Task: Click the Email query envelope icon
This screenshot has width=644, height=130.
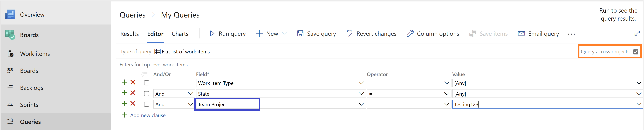Action: tap(521, 33)
